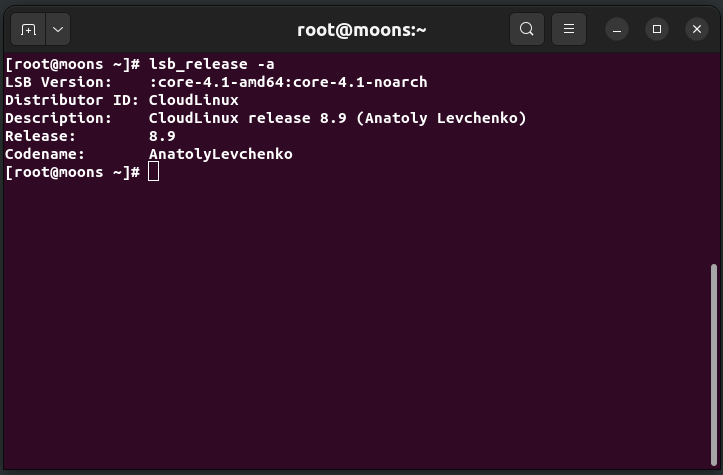Click the window title root@moons:~
The image size is (723, 475).
(362, 30)
